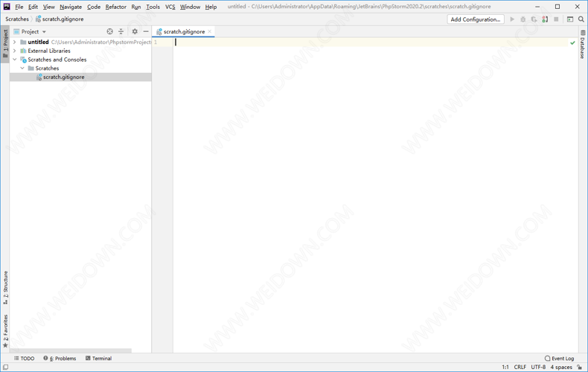Open the Problems tool window

[60, 358]
